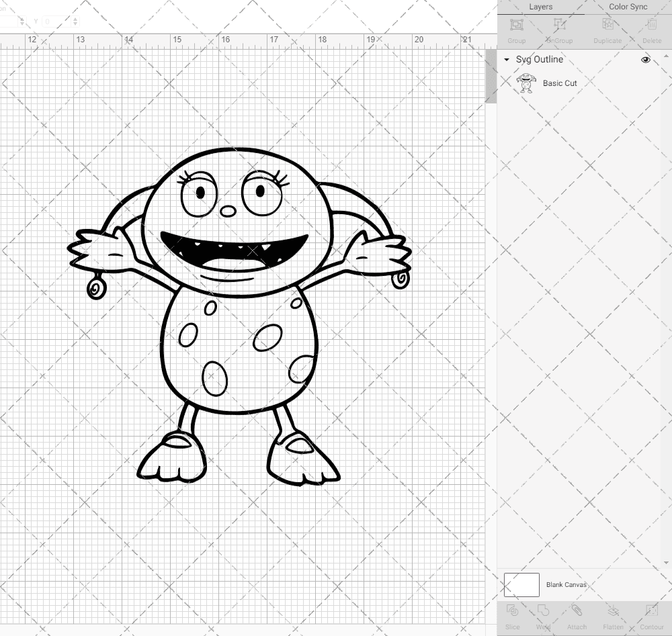Select the Slice tool at the bottom

[x=513, y=613]
